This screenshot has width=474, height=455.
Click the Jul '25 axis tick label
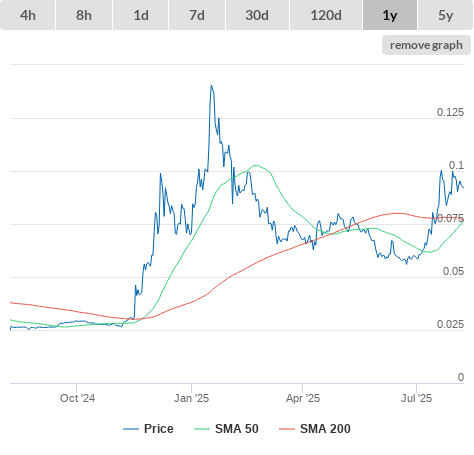tap(417, 398)
